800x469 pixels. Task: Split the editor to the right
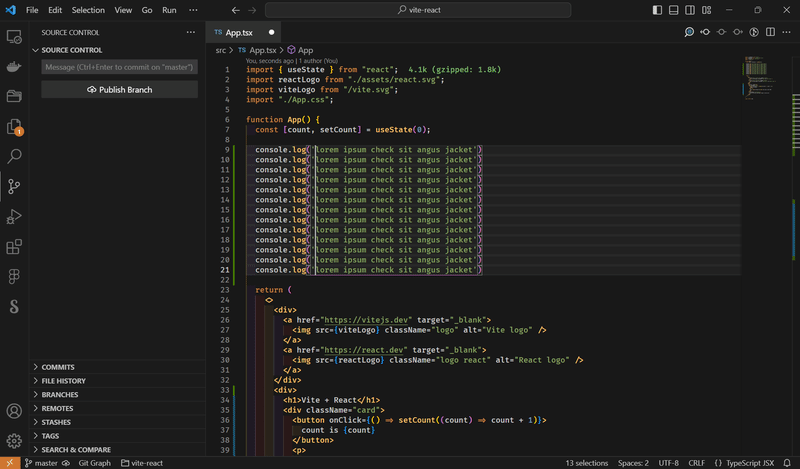770,32
